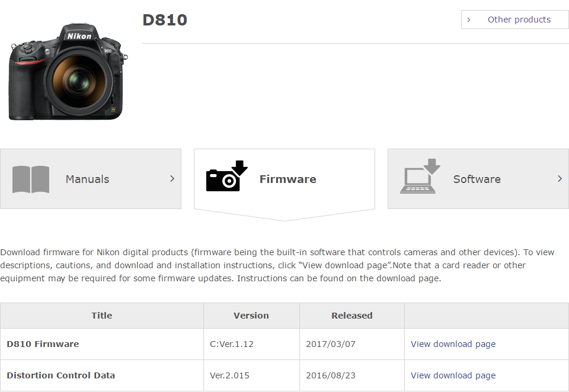569x392 pixels.
Task: Click the Title column header
Action: click(101, 316)
